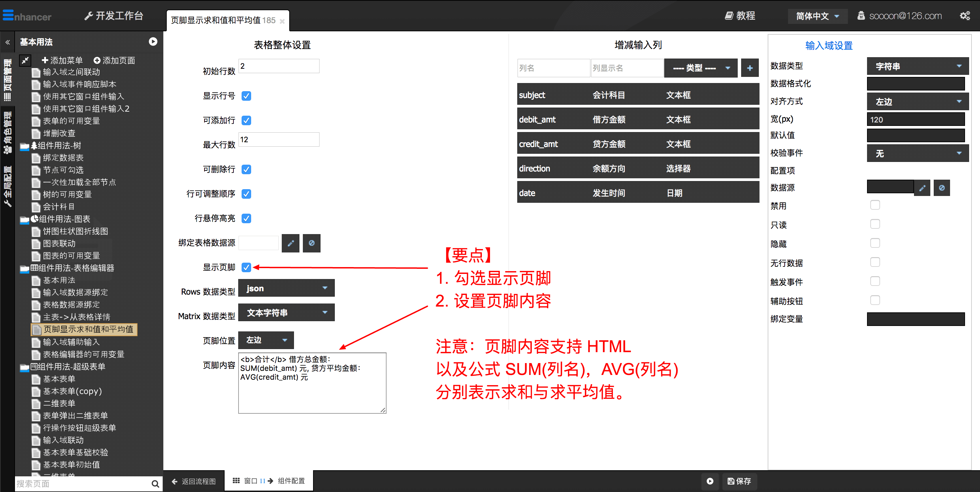The height and width of the screenshot is (492, 980).
Task: Switch to the 组件配置 tab
Action: click(291, 481)
